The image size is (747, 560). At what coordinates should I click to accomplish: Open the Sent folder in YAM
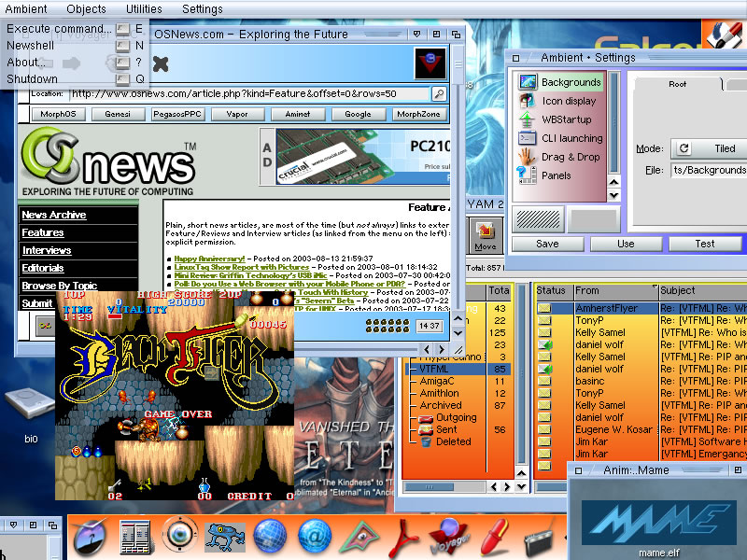(438, 429)
